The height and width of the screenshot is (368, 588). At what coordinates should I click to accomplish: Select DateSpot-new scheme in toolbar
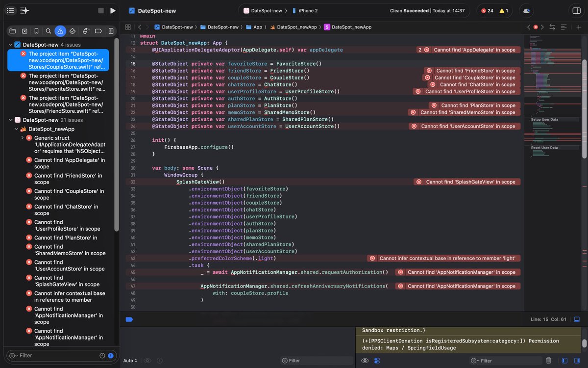tap(263, 11)
